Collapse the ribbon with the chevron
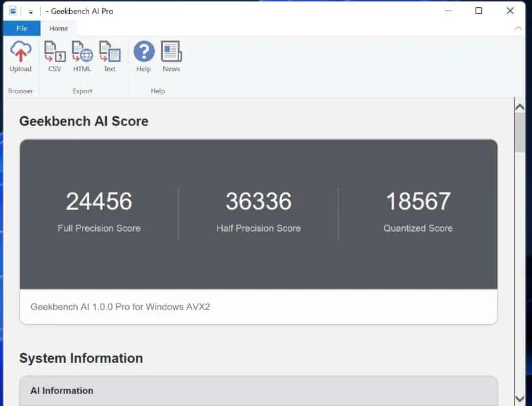The height and width of the screenshot is (406, 532). click(518, 29)
